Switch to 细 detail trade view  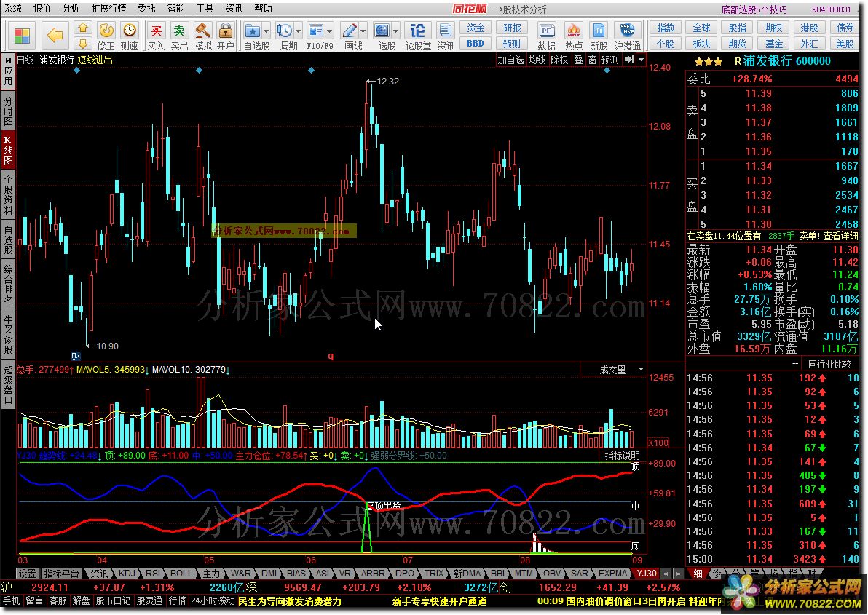click(x=698, y=574)
